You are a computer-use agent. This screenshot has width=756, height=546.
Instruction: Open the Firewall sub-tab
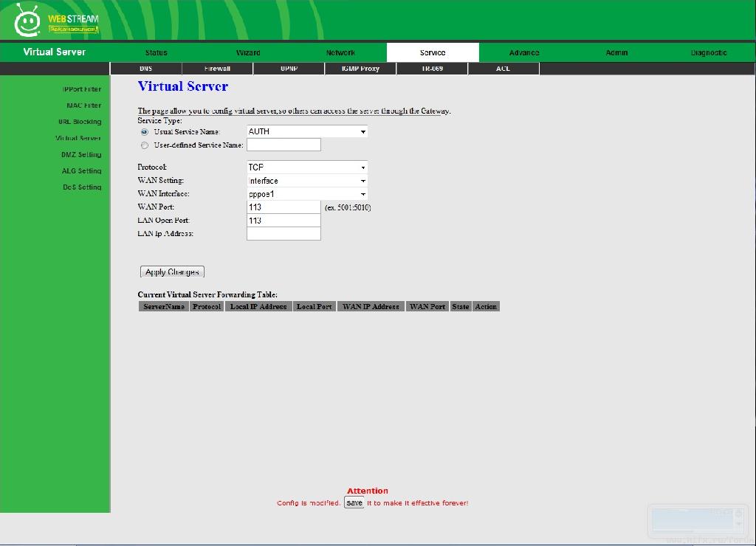pos(217,69)
